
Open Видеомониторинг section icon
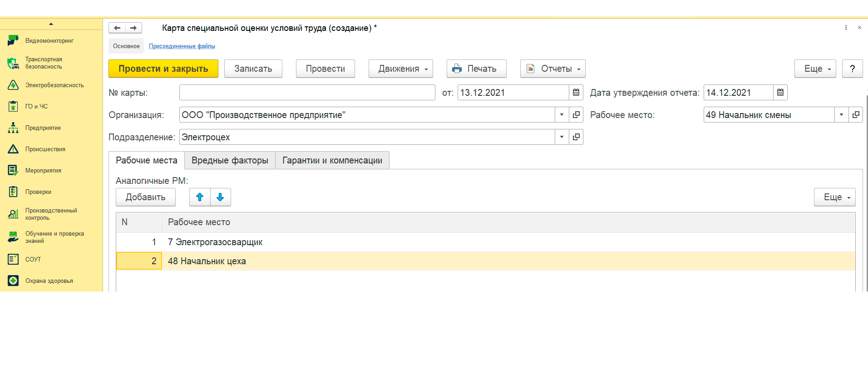(x=13, y=40)
